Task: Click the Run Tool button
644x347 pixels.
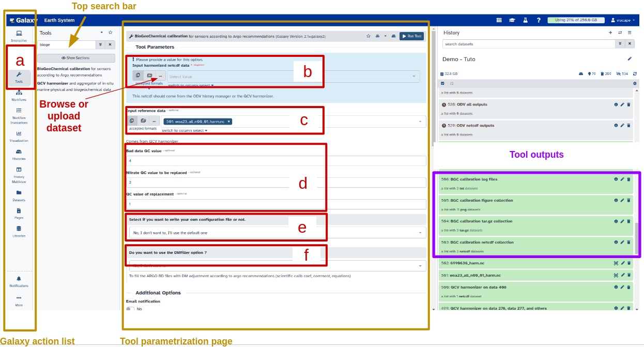Action: (x=411, y=36)
